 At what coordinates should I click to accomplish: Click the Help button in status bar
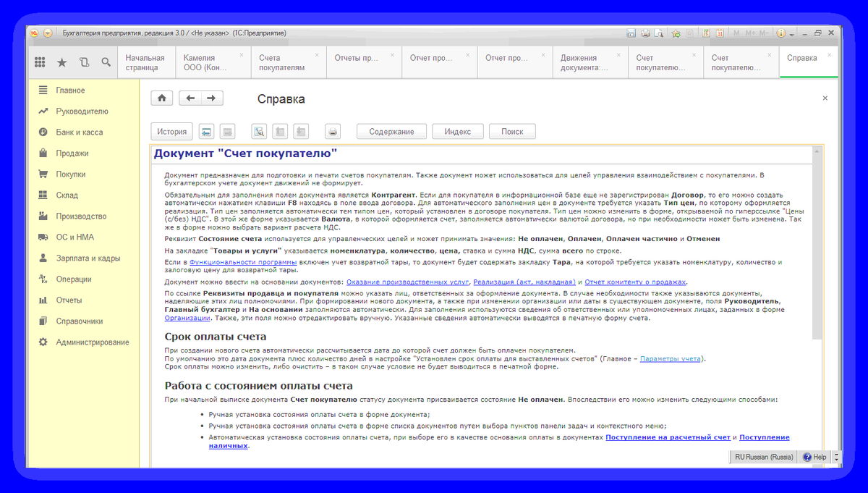[x=814, y=457]
